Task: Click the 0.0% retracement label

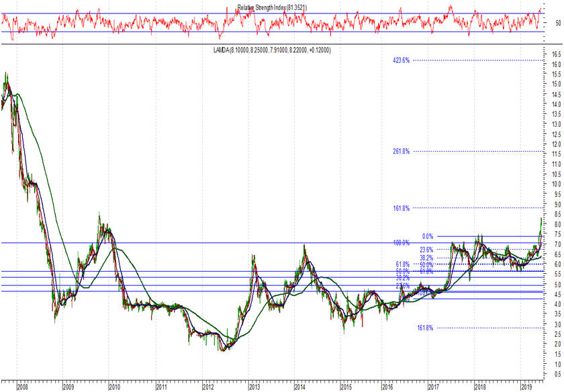Action: pos(428,236)
